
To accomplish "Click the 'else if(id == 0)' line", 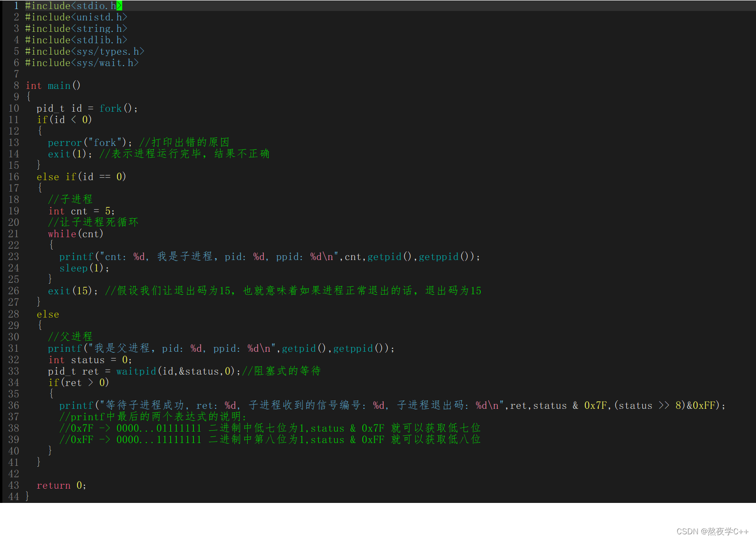I will coord(81,177).
